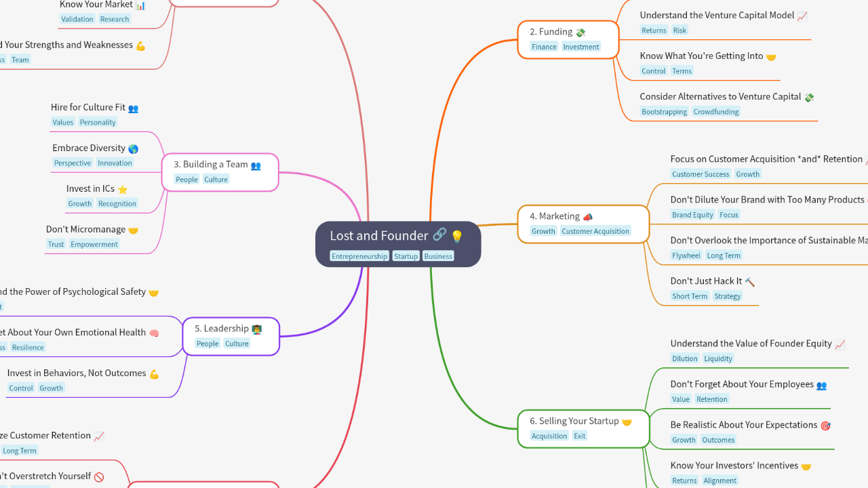Select the central Lost and Founder node
Screen dimensions: 868x488
click(398, 244)
